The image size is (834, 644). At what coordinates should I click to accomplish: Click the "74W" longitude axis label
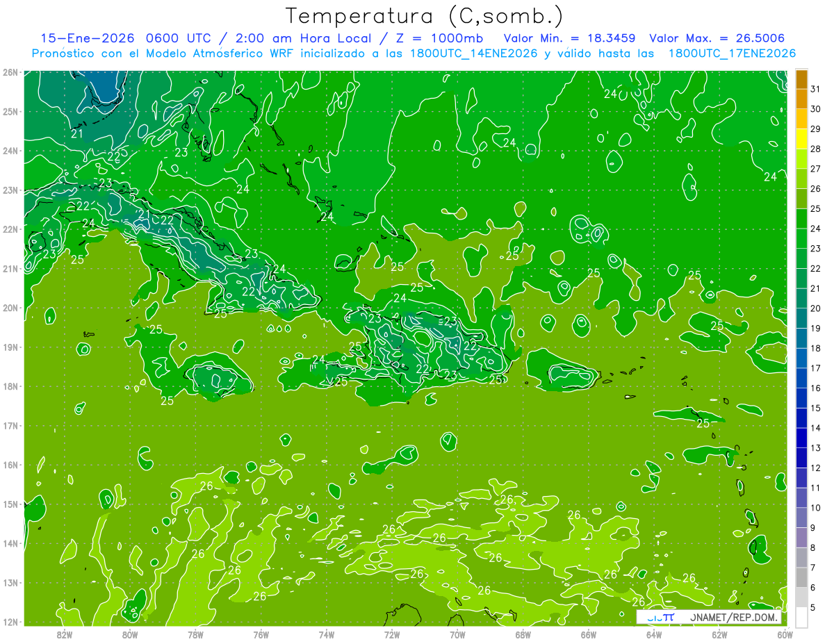click(x=327, y=634)
